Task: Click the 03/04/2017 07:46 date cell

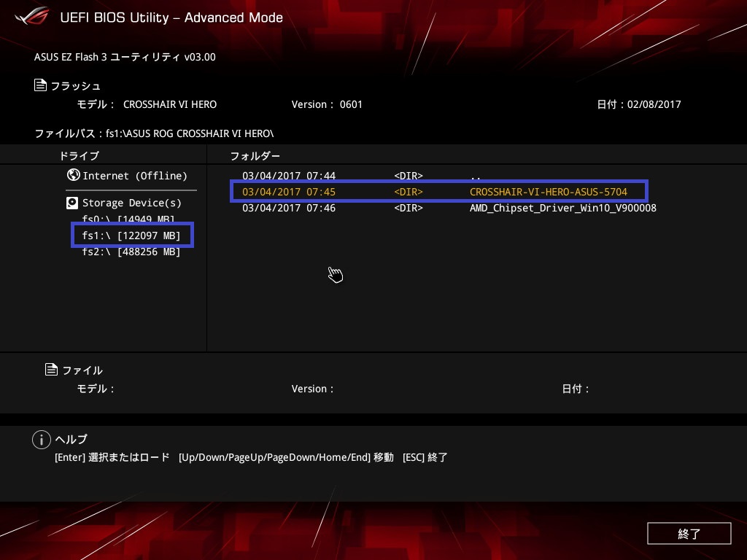Action: click(289, 208)
